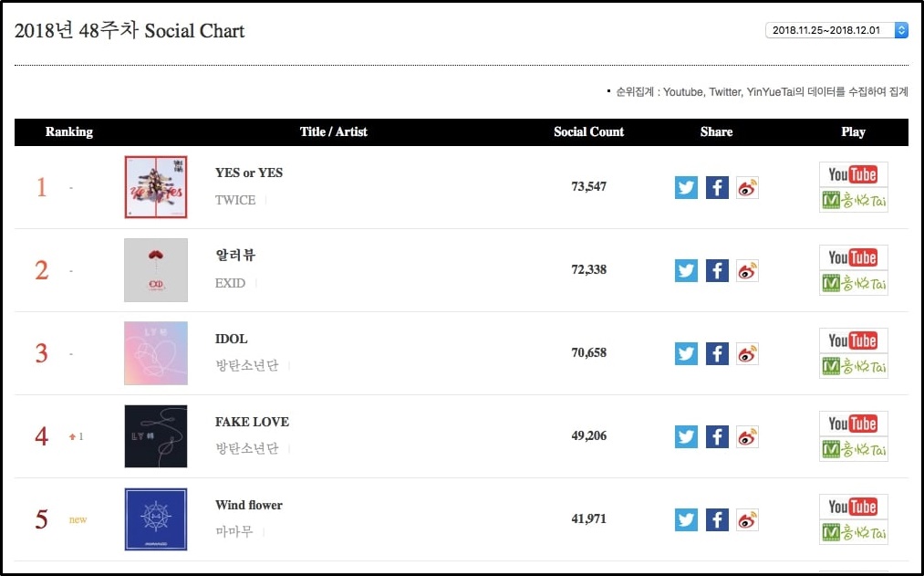
Task: Share IDOL on Weibo
Action: coord(748,353)
